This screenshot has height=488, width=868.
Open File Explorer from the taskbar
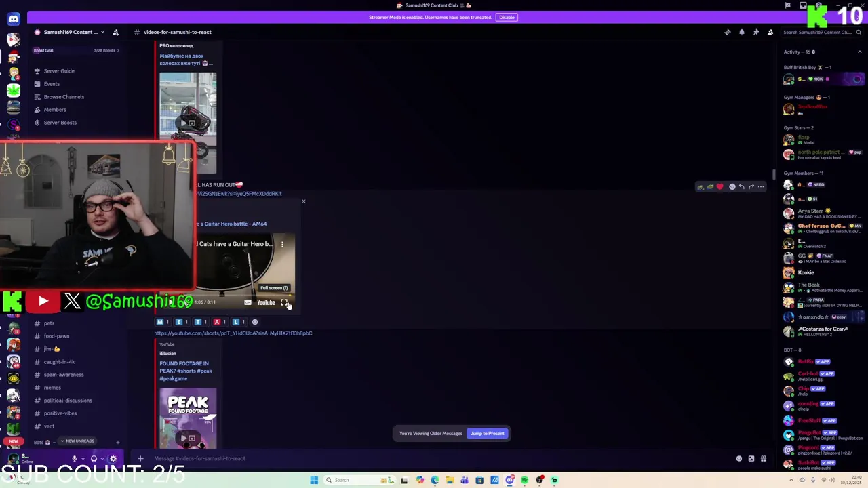click(x=450, y=480)
